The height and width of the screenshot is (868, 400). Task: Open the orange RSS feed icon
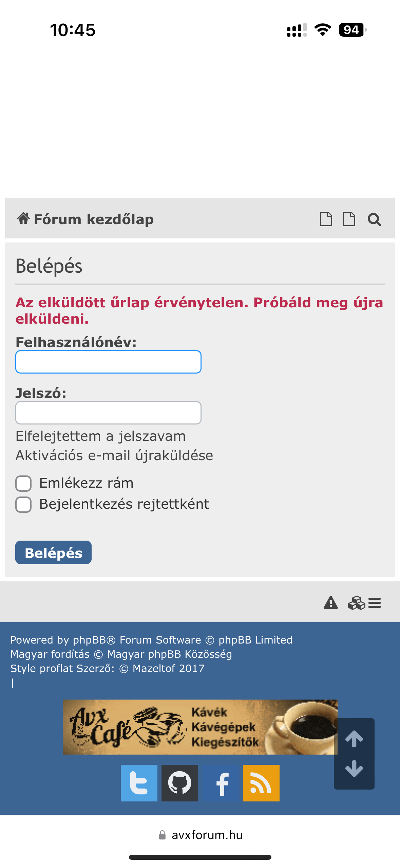pyautogui.click(x=261, y=783)
